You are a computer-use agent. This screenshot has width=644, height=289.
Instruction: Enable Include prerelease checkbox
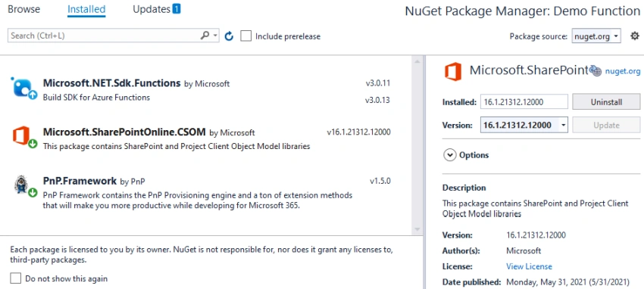pos(245,36)
